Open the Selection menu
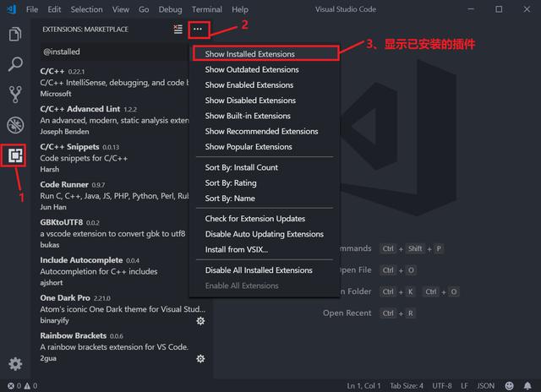 point(86,9)
